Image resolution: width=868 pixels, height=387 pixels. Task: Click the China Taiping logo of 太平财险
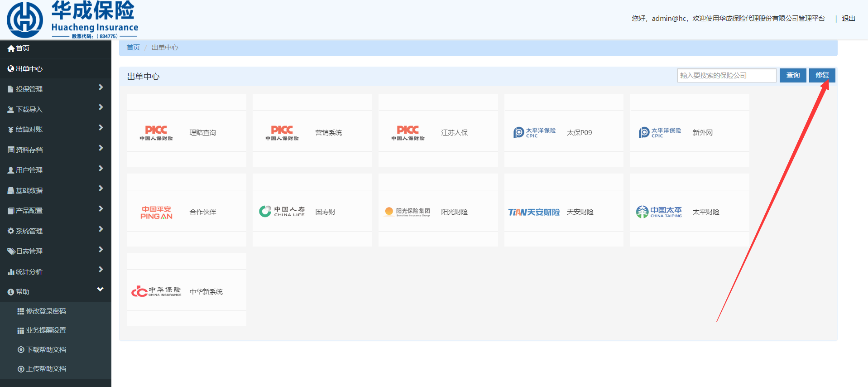click(x=659, y=212)
